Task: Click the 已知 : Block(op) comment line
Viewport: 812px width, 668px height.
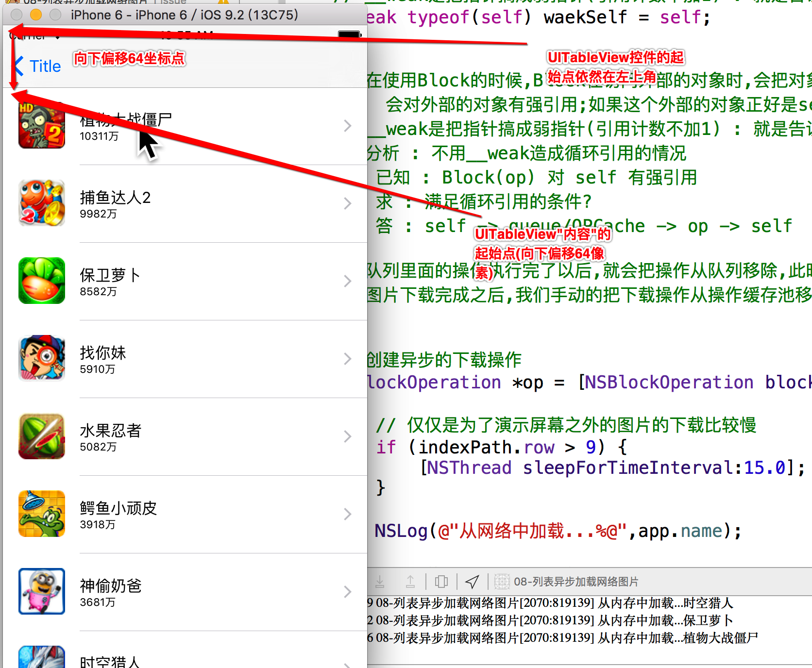Action: (537, 178)
